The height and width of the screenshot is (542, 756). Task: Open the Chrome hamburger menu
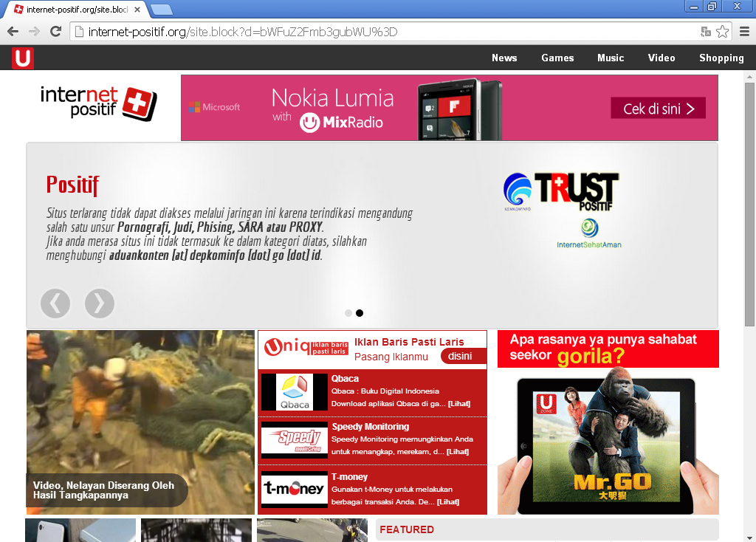tap(744, 32)
